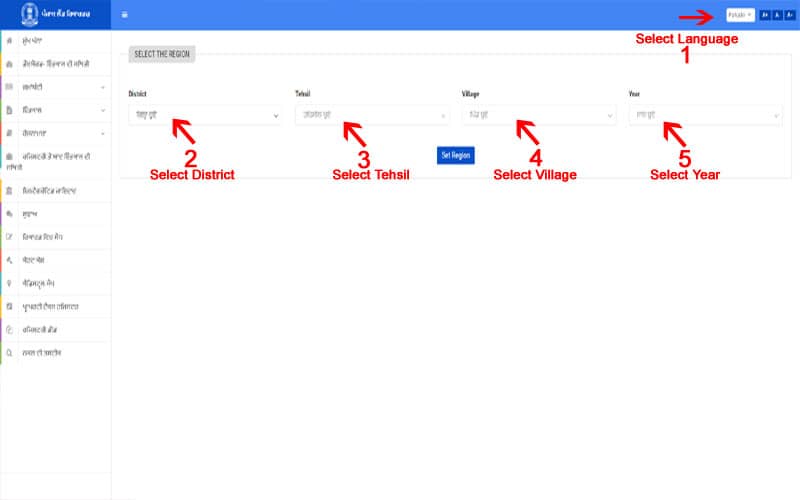Click the Punjab Land Records emblem logo
Viewport: 800px width, 500px height.
(30, 14)
